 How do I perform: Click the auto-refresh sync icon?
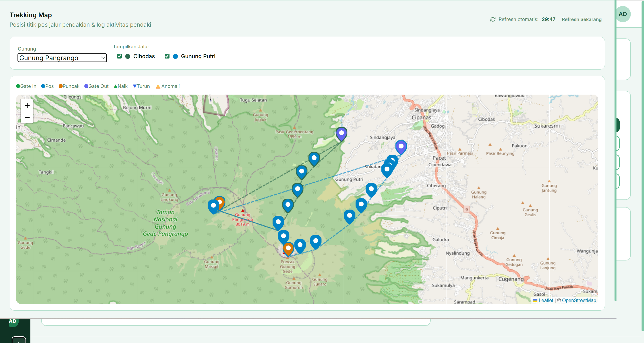click(492, 19)
